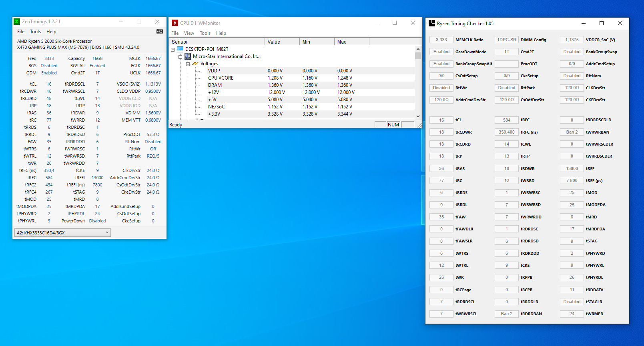Click the tCL value field in Ryzen Timing Checker
The height and width of the screenshot is (346, 644).
pos(441,120)
